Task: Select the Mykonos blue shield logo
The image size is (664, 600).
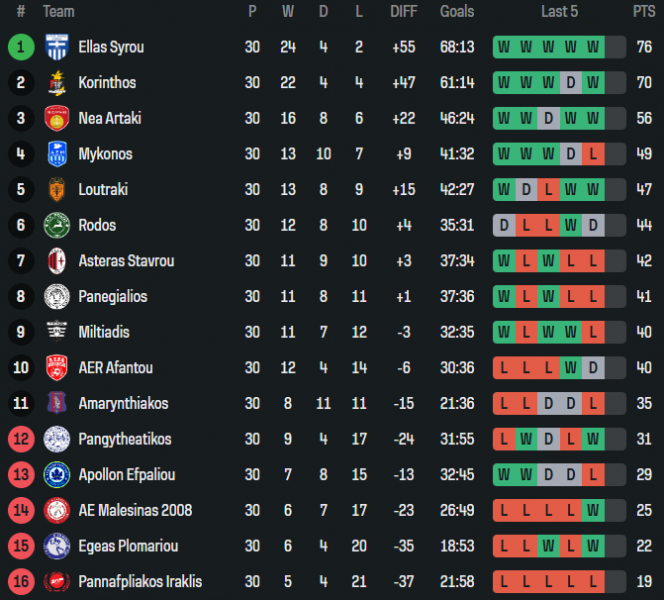Action: (57, 154)
